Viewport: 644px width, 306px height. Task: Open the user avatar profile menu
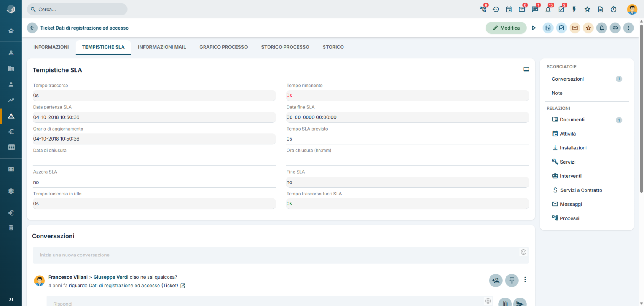[x=632, y=9]
